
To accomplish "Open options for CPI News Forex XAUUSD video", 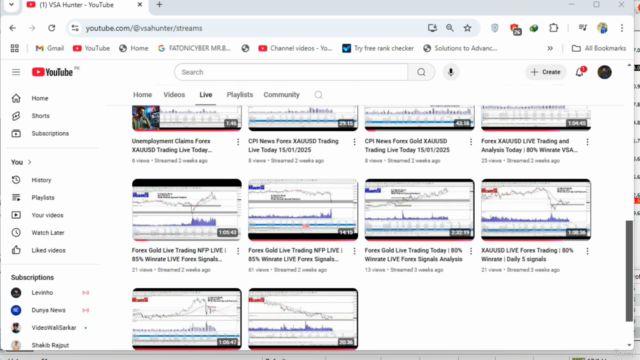I will (x=354, y=142).
